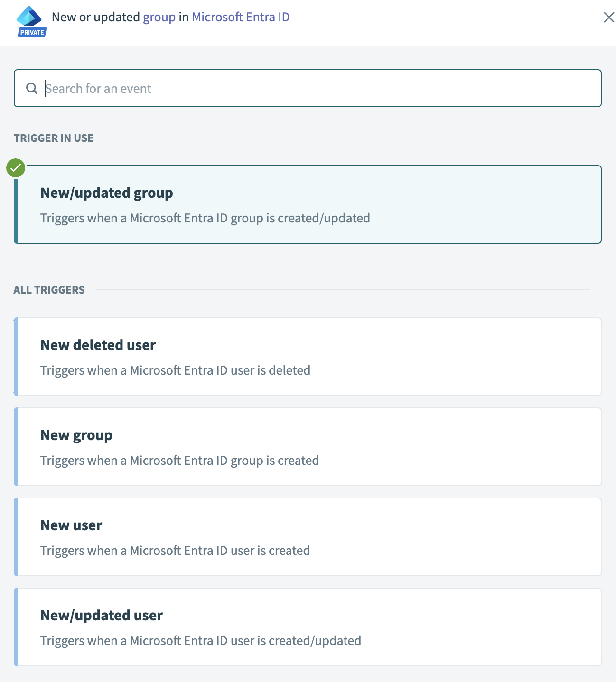The width and height of the screenshot is (616, 682).
Task: Select the "New user" trigger title
Action: tap(71, 525)
